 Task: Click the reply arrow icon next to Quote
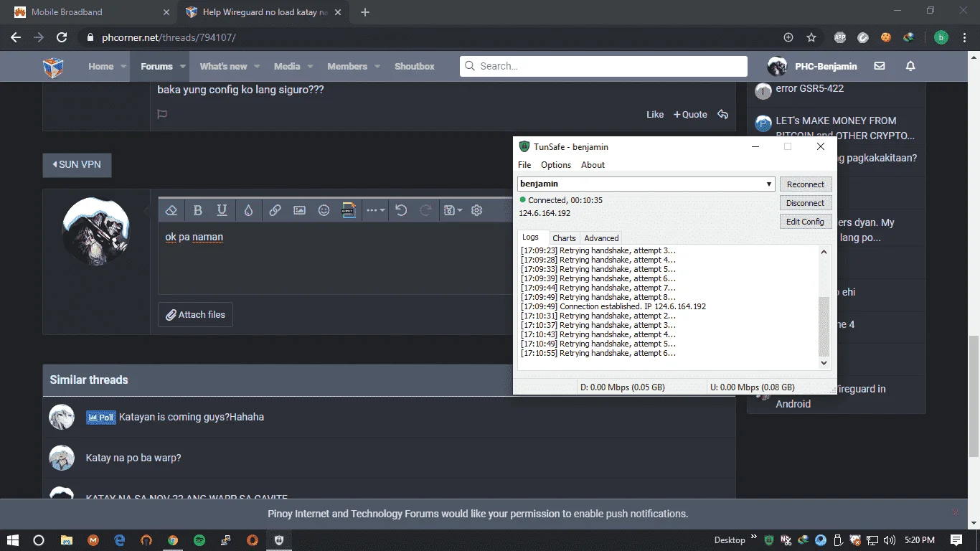click(722, 114)
